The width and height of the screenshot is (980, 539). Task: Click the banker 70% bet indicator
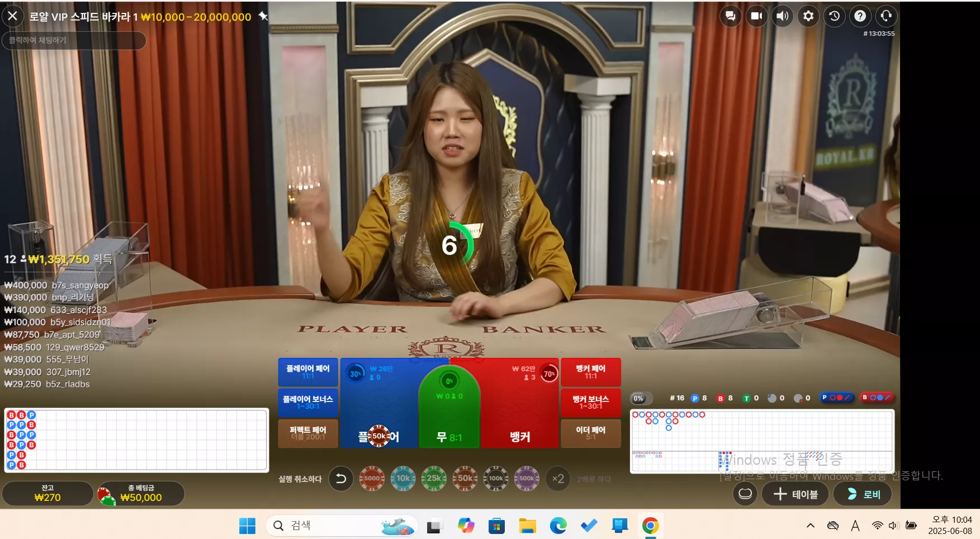550,373
